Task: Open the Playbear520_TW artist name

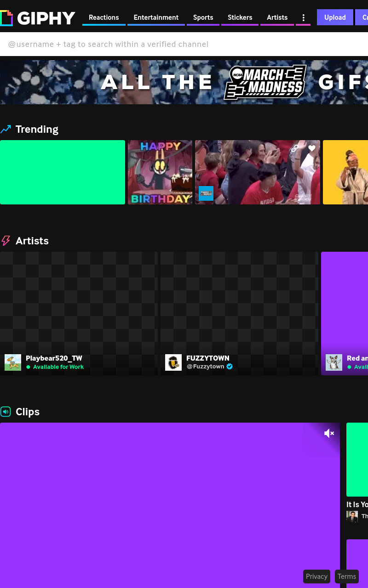Action: pyautogui.click(x=54, y=358)
